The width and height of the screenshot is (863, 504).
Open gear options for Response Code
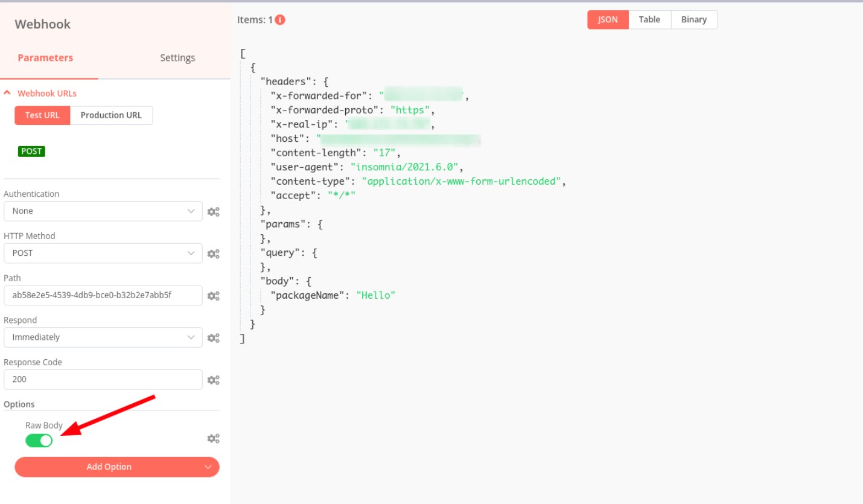click(213, 380)
